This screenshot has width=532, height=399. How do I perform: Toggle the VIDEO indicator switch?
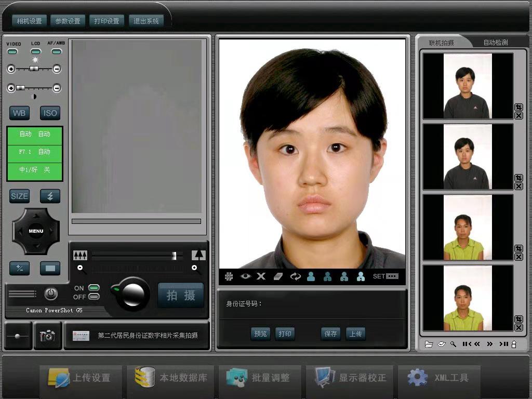pos(12,51)
